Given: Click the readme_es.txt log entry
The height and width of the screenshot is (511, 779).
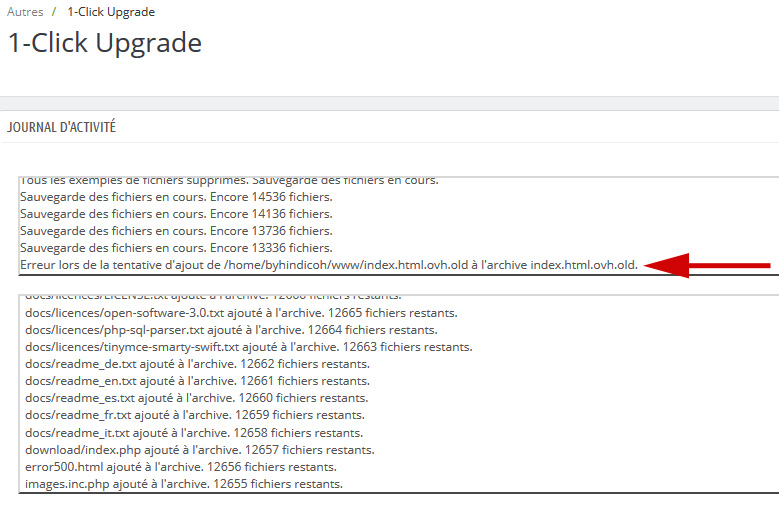Looking at the screenshot, I should [197, 398].
